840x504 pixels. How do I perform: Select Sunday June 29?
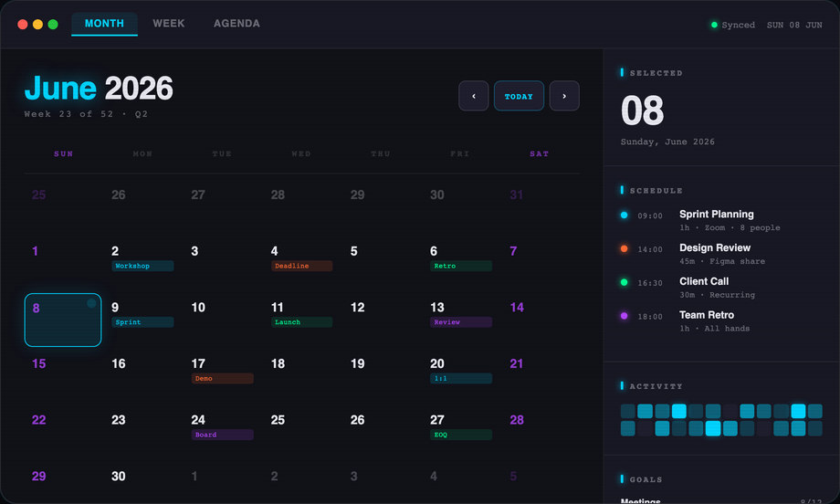point(39,476)
